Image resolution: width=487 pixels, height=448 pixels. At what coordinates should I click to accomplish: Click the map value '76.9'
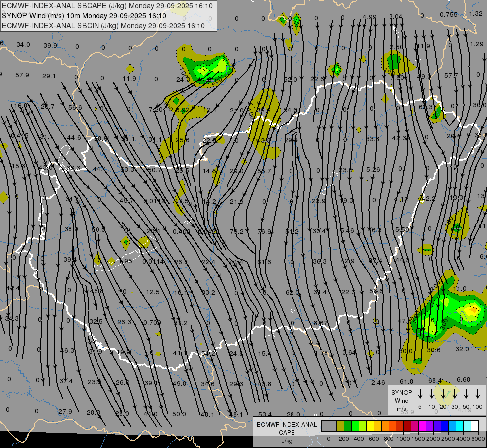[x=264, y=231]
